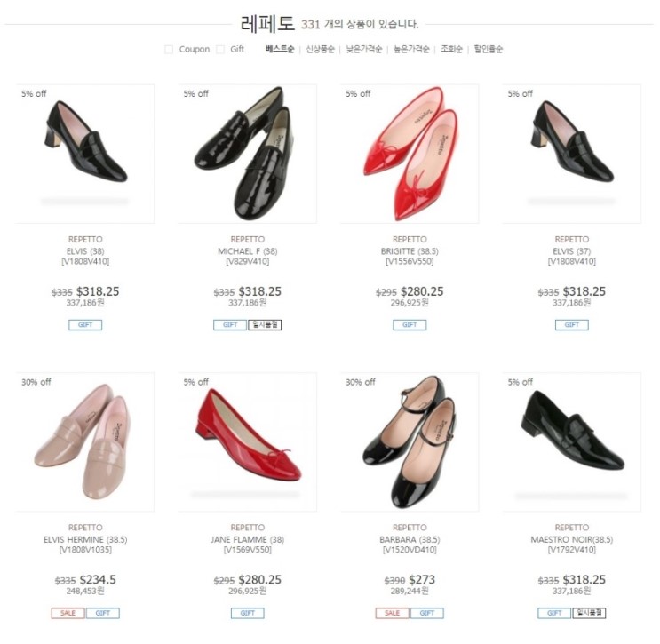Open the ELVIS (38) black heel image
Image resolution: width=660 pixels, height=644 pixels.
[x=85, y=154]
